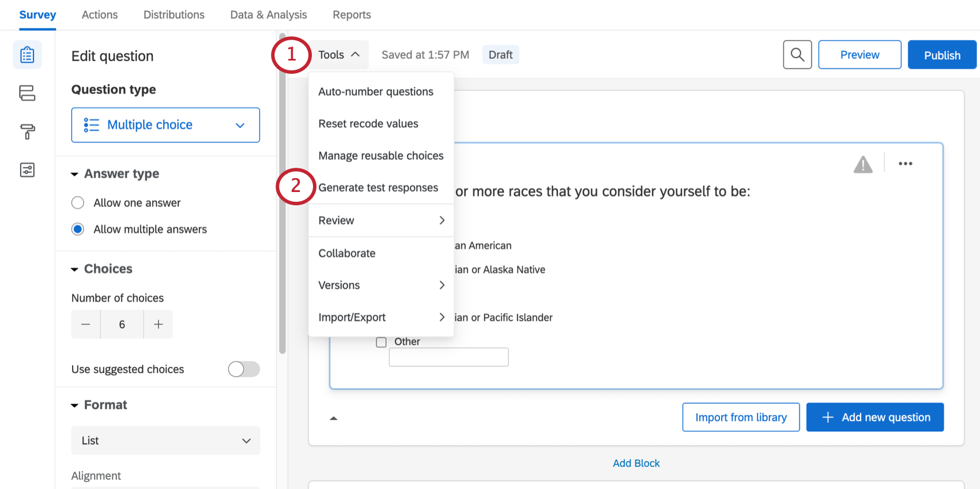
Task: Open the survey flow sidebar icon
Action: click(x=27, y=93)
